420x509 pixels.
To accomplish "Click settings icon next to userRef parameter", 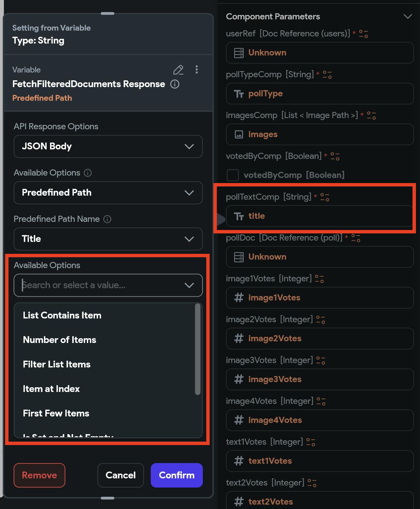I will click(364, 34).
